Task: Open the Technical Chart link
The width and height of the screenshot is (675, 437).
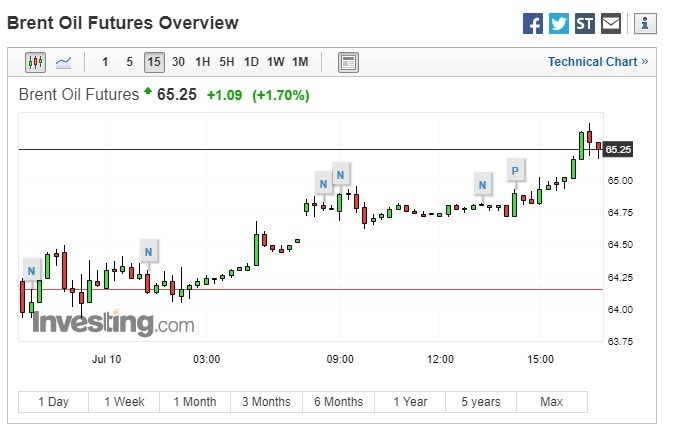Action: [x=598, y=62]
